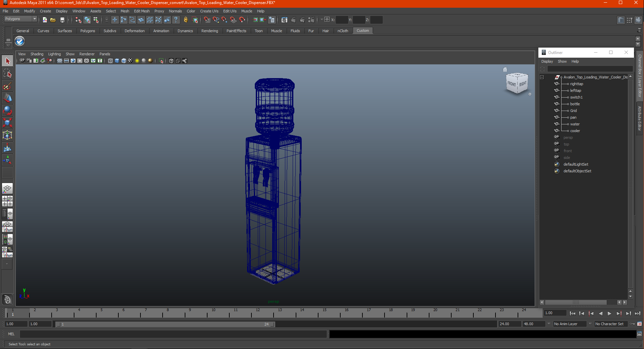Choose the Paint Selection tool
This screenshot has height=349, width=644.
tap(7, 86)
